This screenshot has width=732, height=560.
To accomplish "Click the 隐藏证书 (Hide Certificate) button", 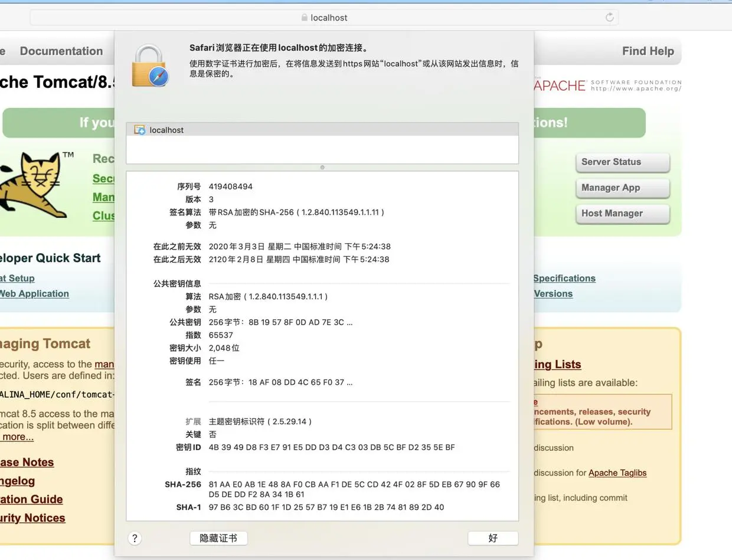I will tap(218, 538).
